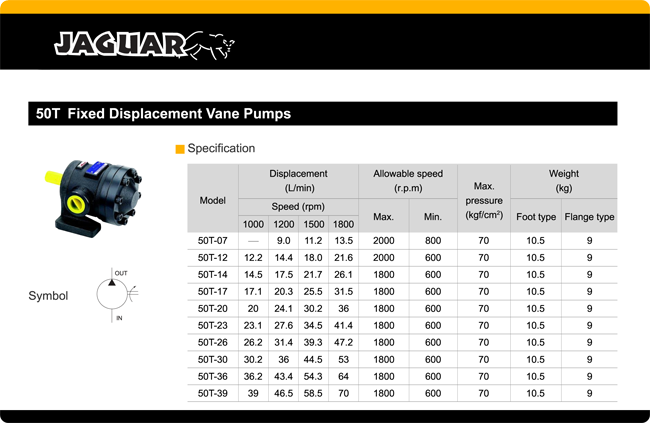Click value '26.1' in the 50T-14 row

point(344,275)
